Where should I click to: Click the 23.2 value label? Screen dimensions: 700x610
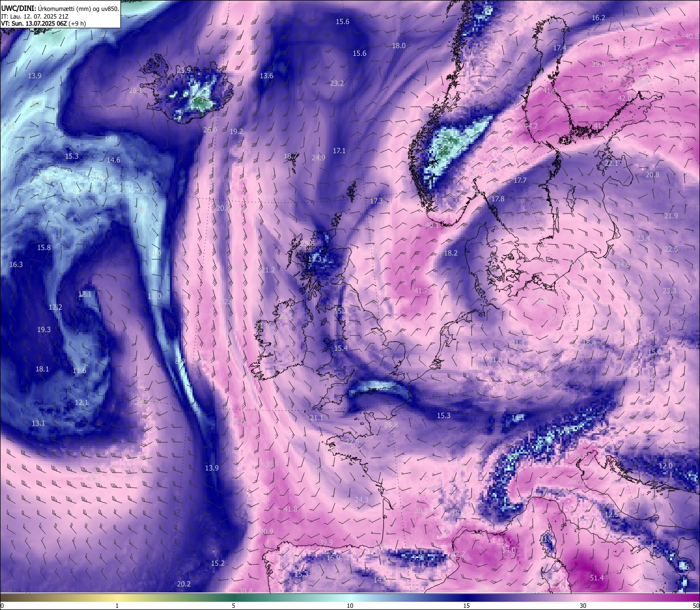click(x=337, y=84)
